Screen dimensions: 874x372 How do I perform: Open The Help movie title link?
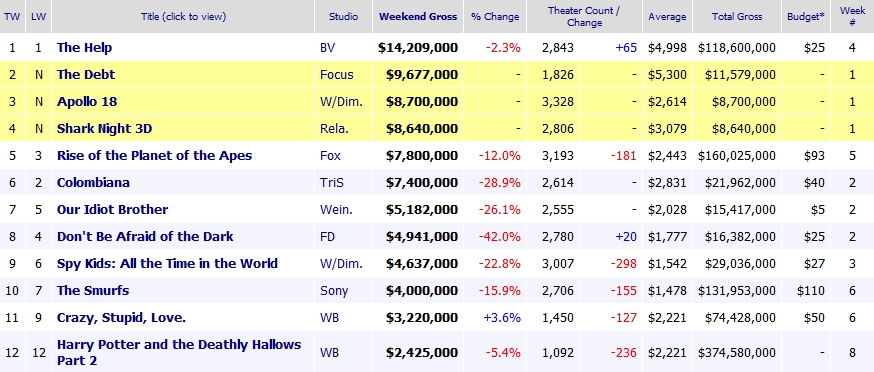(x=84, y=47)
